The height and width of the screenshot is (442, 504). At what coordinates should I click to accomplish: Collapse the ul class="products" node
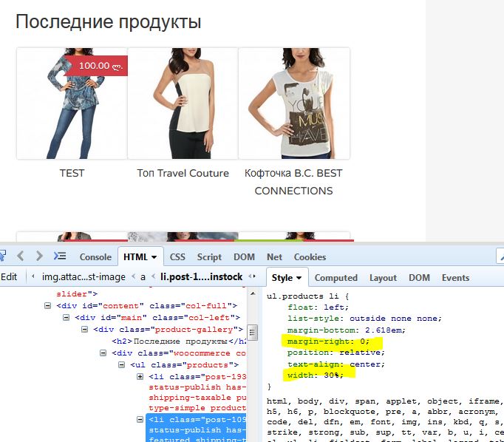[122, 365]
